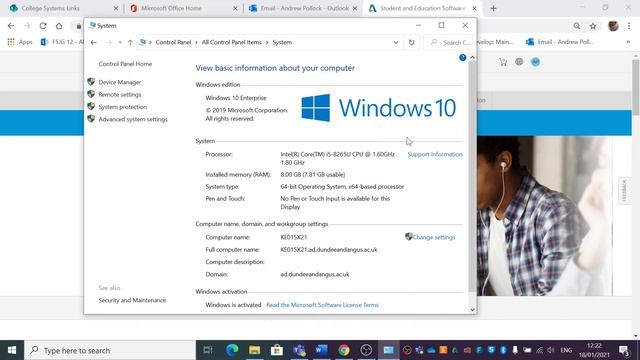The image size is (640, 360).
Task: Open the Email - Andrew Poll... bookmark
Action: (560, 42)
